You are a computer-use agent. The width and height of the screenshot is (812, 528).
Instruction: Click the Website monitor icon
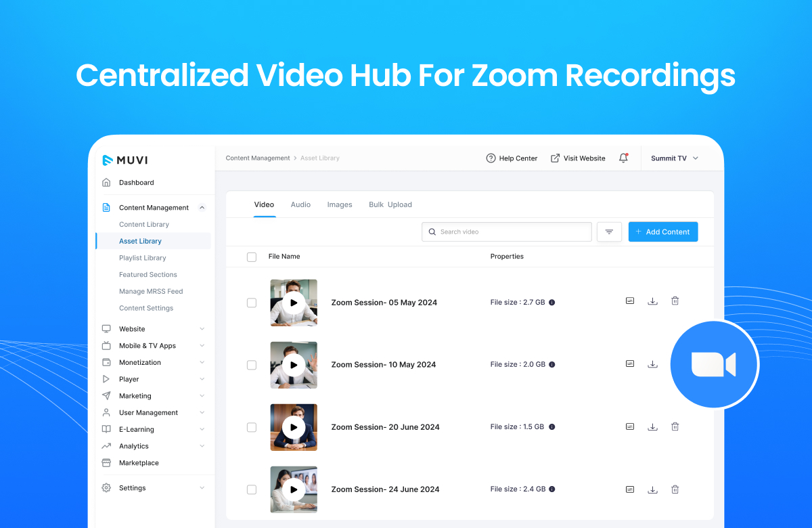pos(106,329)
